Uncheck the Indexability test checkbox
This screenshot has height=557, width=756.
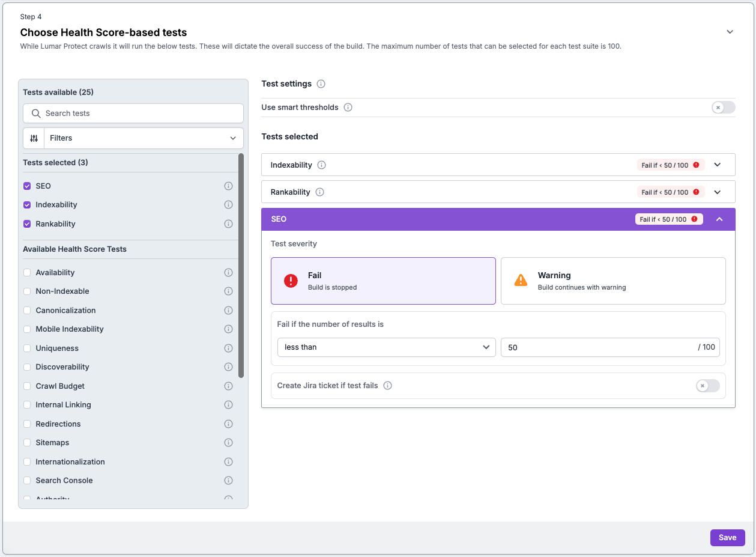27,205
